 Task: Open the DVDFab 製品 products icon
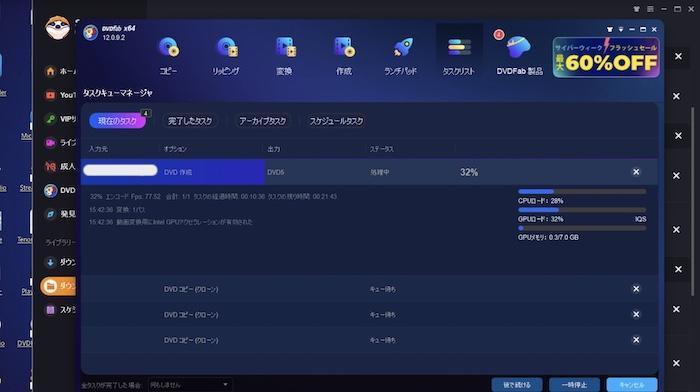(519, 55)
